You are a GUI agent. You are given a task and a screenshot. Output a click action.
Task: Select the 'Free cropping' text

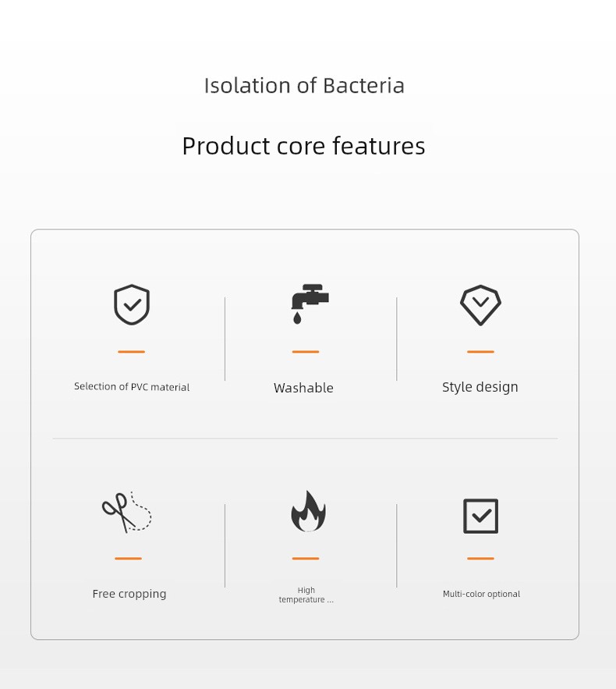tap(129, 594)
